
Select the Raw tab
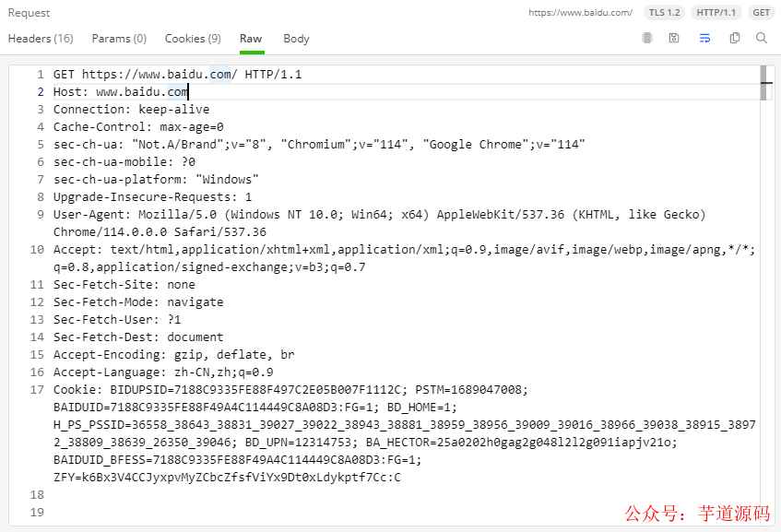[251, 39]
